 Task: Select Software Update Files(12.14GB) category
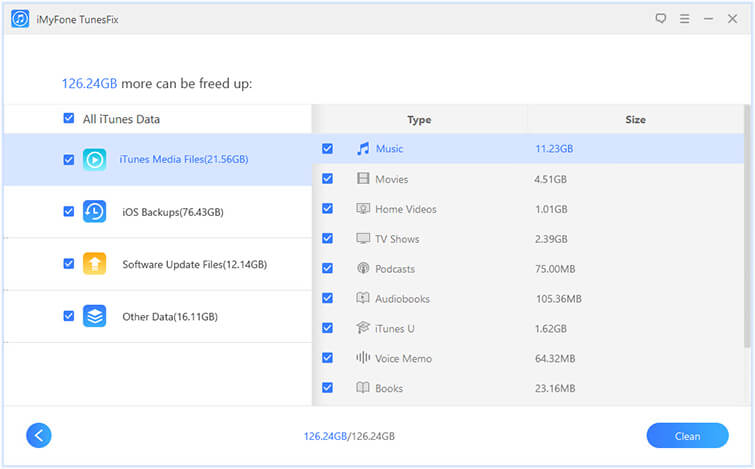point(158,264)
